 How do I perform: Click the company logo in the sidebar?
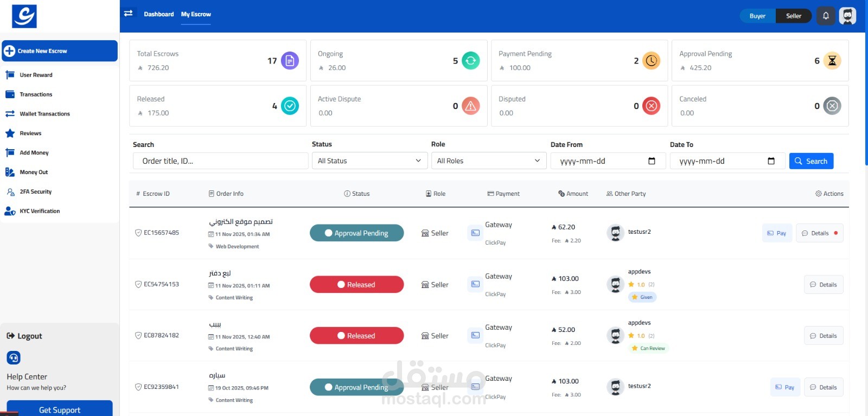tap(24, 16)
